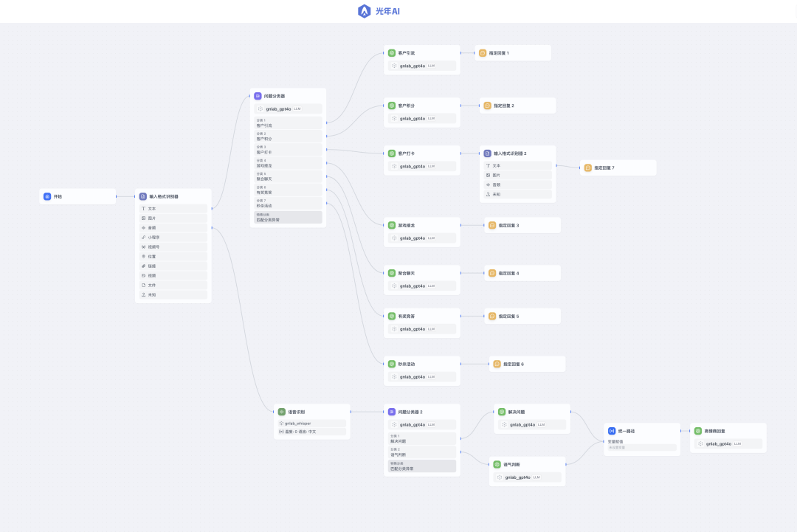
Task: Click the 输入格式识别器 2 node icon
Action: click(488, 153)
